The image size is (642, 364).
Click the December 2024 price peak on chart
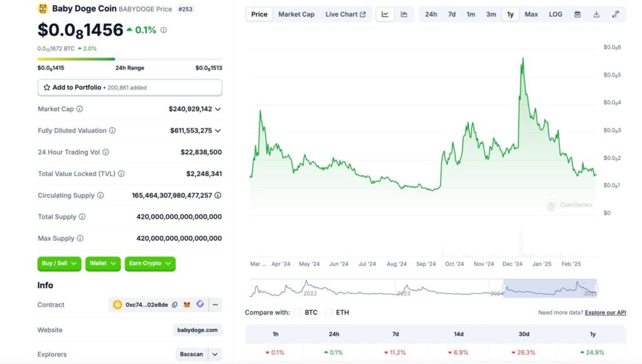[523, 58]
